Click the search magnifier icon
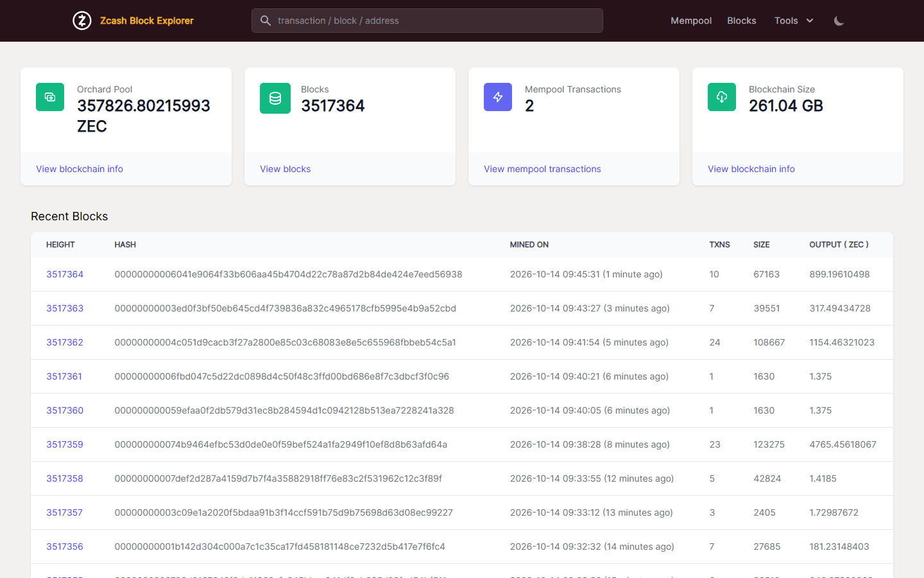Image resolution: width=924 pixels, height=578 pixels. 266,21
